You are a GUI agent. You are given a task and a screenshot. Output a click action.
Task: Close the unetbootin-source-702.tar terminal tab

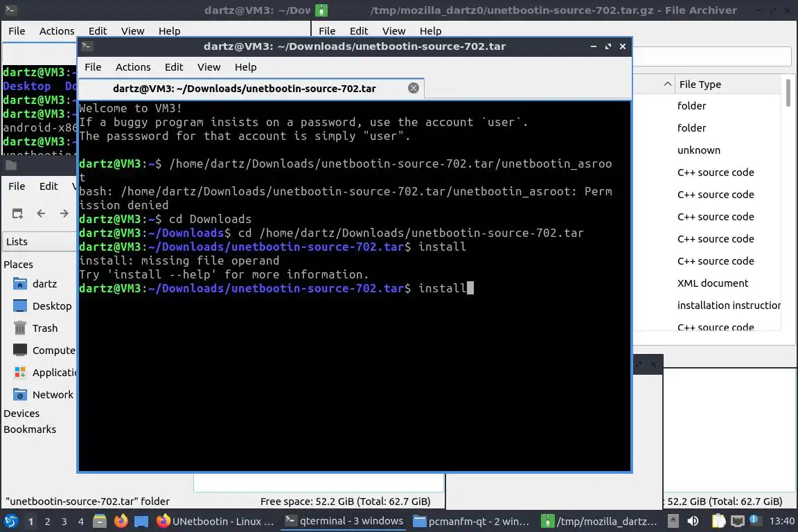(x=414, y=88)
